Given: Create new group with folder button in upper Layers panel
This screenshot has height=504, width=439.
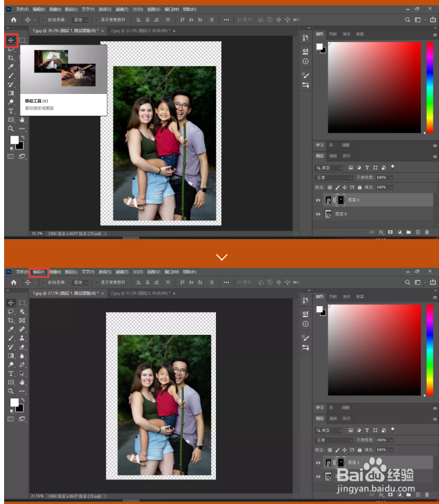Looking at the screenshot, I should (408, 232).
